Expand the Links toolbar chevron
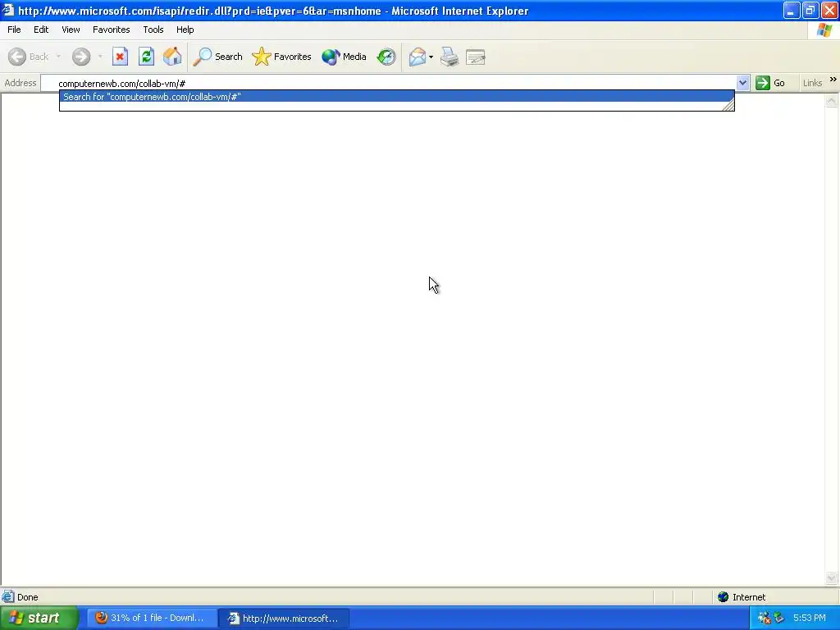 833,80
